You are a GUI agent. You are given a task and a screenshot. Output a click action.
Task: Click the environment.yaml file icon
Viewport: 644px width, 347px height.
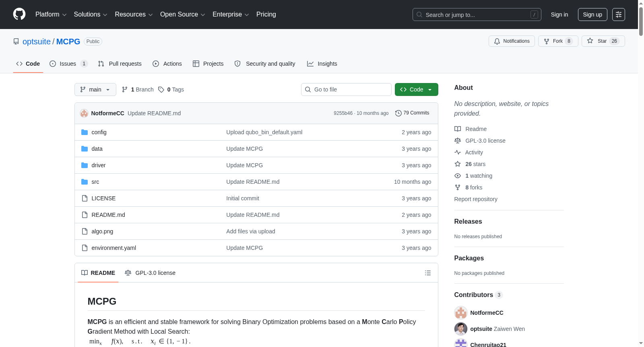click(x=85, y=248)
